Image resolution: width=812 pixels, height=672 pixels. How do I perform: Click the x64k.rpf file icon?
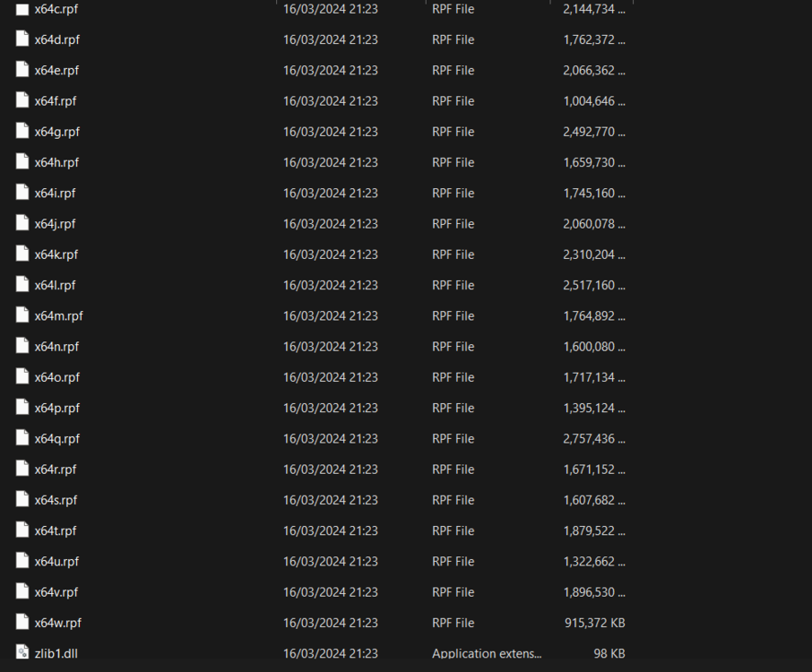(23, 254)
